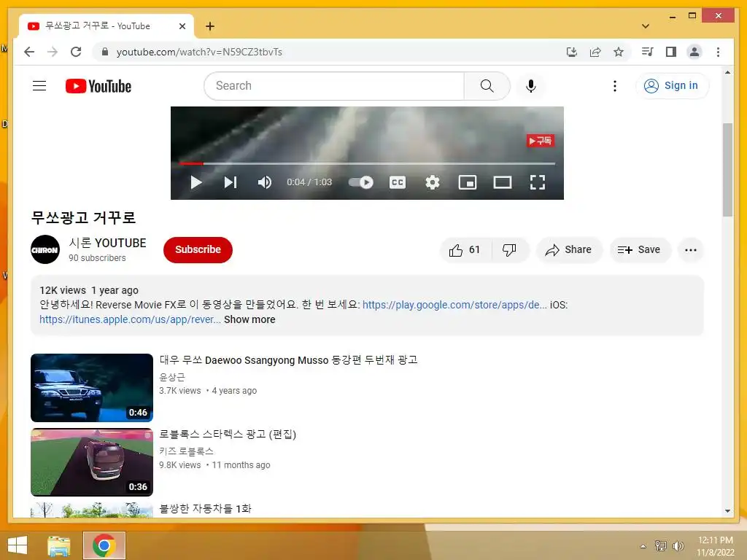Bookmark this page with the star
Viewport: 747px width, 560px height.
click(x=619, y=52)
